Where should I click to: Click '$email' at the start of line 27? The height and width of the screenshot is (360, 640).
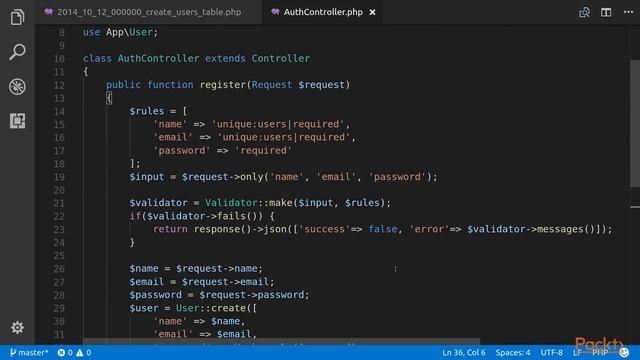pyautogui.click(x=147, y=282)
